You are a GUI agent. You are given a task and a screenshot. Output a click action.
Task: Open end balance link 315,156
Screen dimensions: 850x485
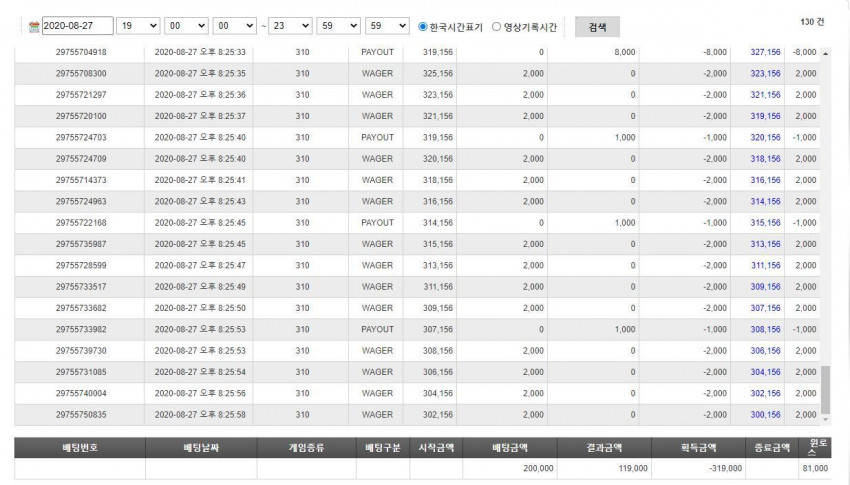tap(765, 223)
